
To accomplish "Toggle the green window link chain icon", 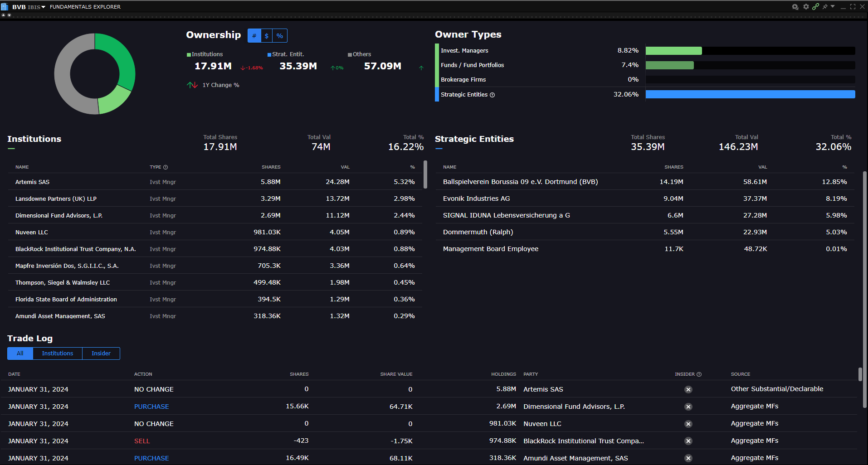I will (x=815, y=7).
